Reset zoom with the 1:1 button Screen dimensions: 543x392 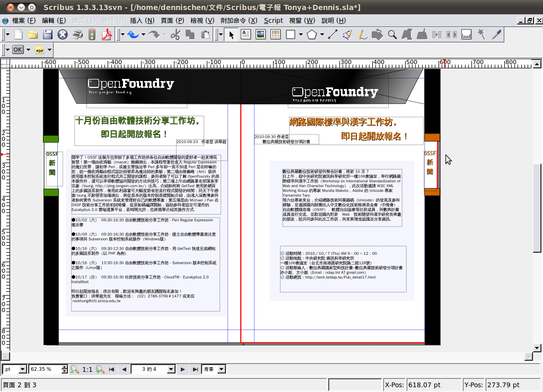click(x=87, y=370)
